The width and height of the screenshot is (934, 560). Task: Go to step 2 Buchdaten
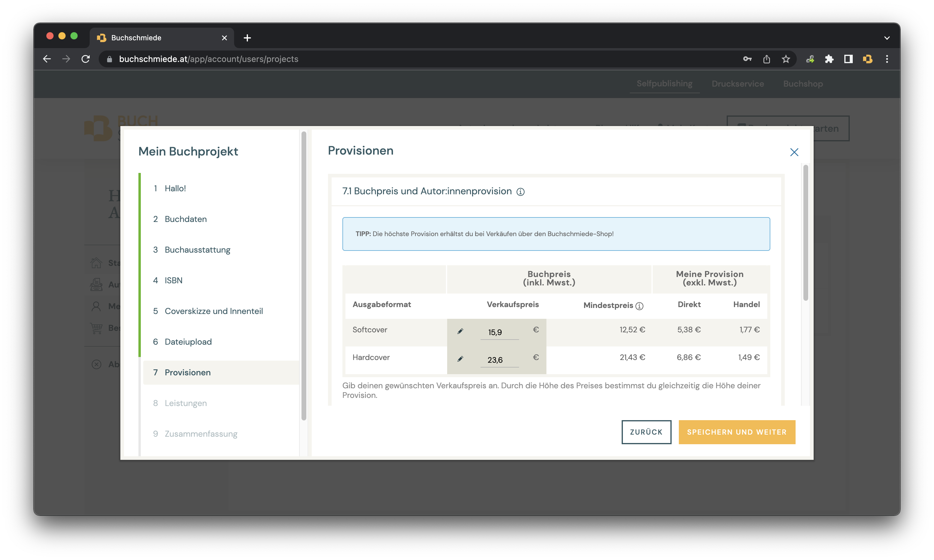[185, 219]
